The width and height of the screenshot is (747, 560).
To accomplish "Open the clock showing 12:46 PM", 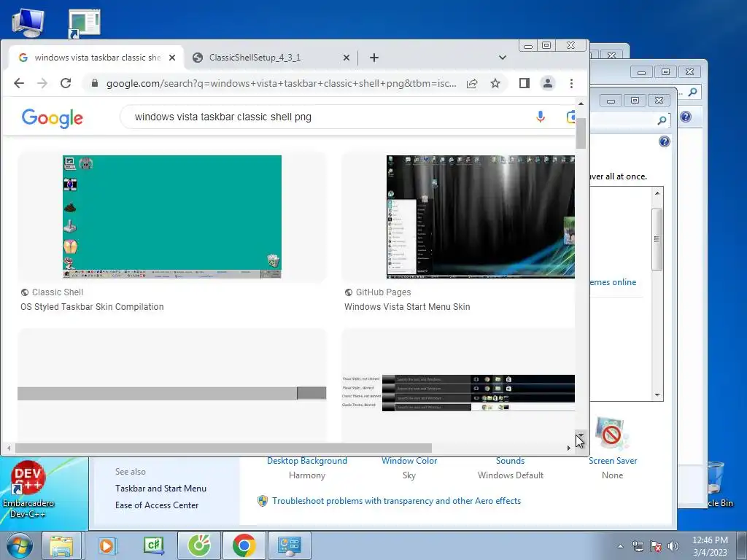I will click(710, 546).
